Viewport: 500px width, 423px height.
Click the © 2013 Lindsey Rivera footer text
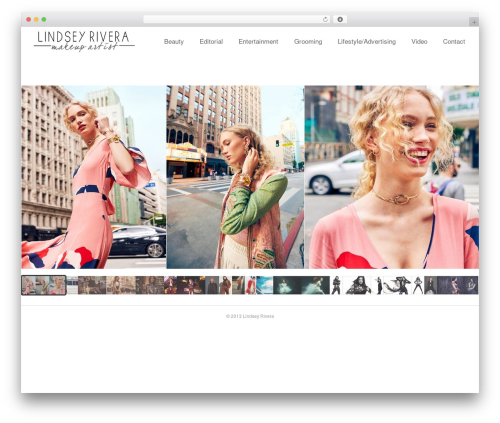tap(250, 316)
